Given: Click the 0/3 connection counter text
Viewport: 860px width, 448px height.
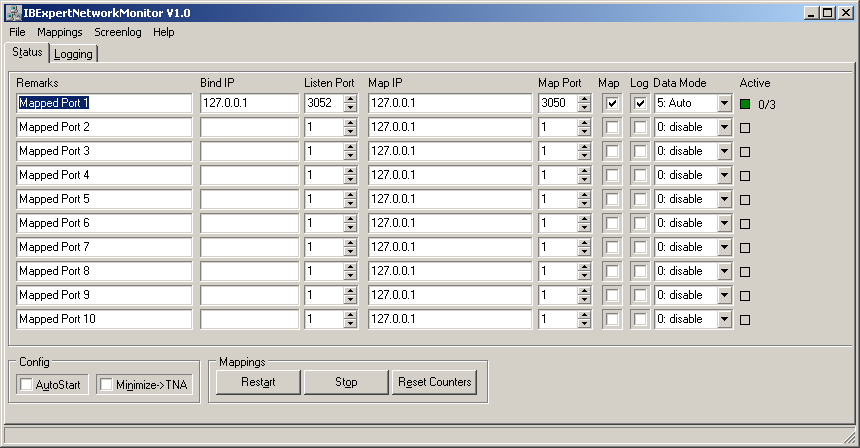Looking at the screenshot, I should pos(767,104).
